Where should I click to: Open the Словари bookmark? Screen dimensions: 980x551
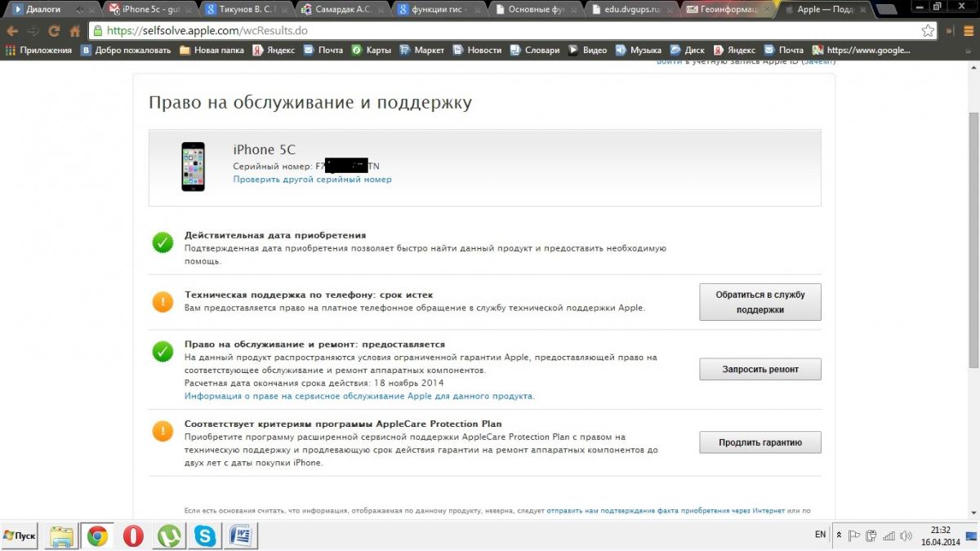tap(534, 50)
